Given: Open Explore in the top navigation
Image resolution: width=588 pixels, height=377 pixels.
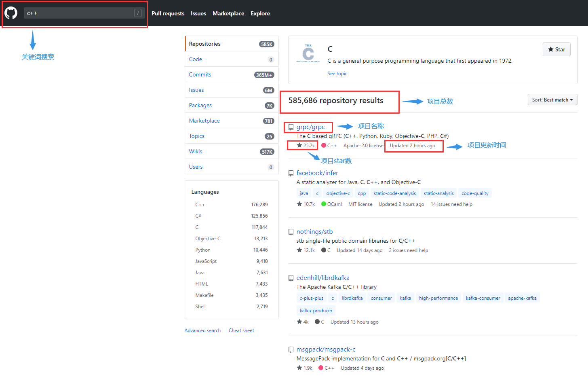Looking at the screenshot, I should click(260, 13).
